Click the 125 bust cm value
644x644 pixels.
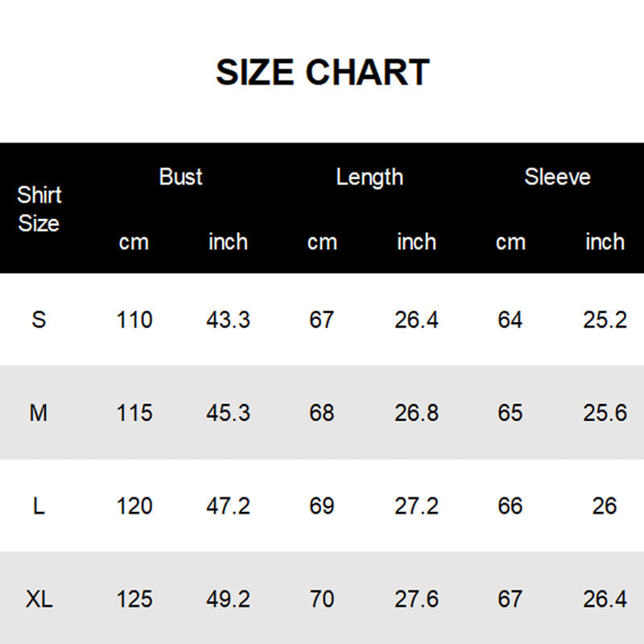(x=134, y=600)
